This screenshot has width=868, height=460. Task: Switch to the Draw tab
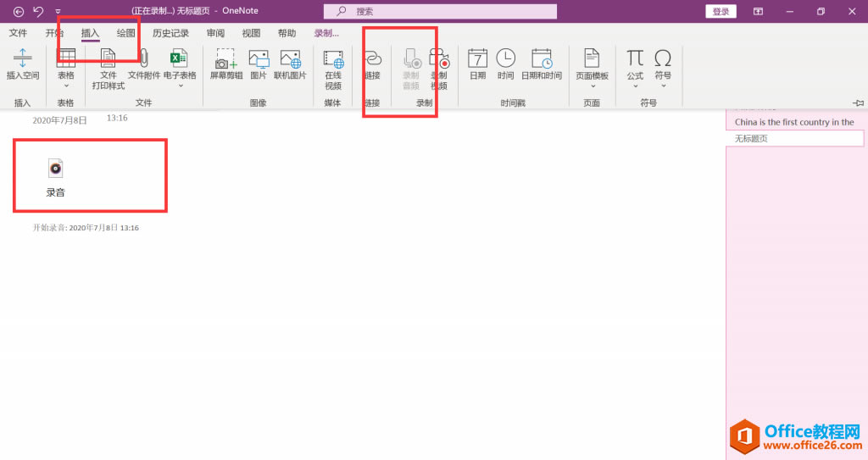pyautogui.click(x=125, y=33)
